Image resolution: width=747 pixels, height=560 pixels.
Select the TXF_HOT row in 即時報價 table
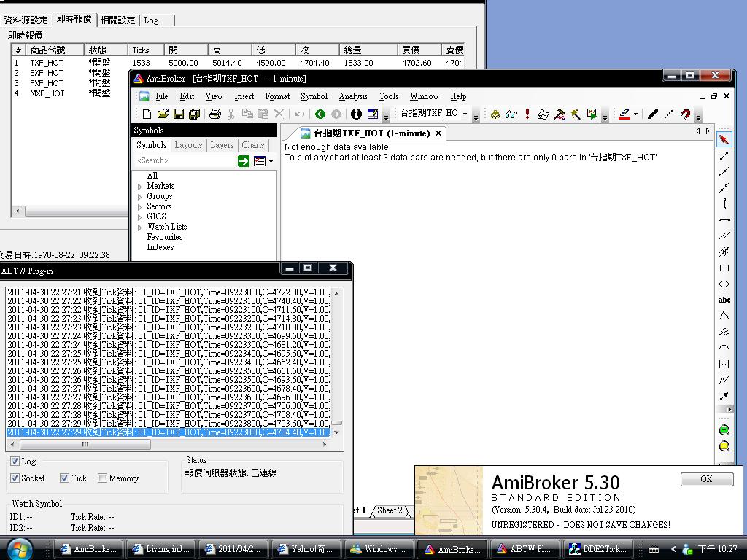coord(238,63)
